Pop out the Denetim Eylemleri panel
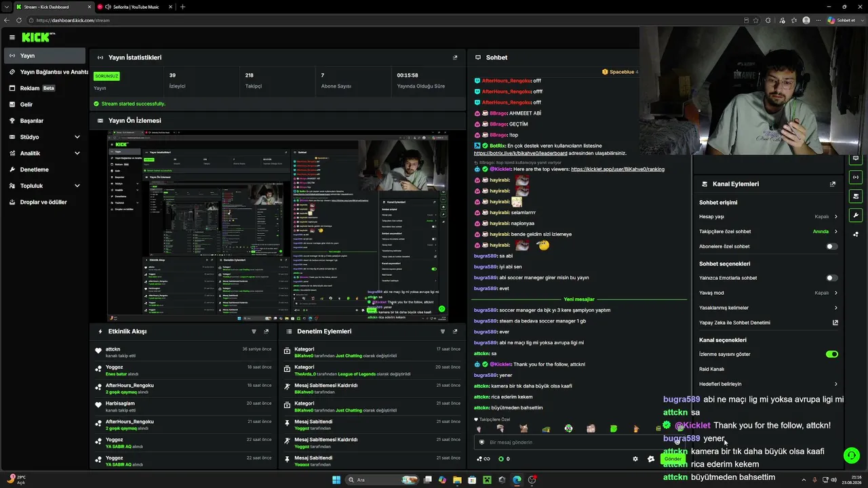Image resolution: width=868 pixels, height=488 pixels. (x=455, y=331)
